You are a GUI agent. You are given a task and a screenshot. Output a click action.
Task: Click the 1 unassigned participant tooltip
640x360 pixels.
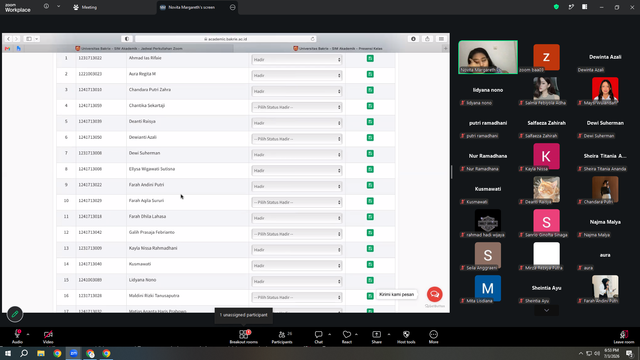[244, 315]
